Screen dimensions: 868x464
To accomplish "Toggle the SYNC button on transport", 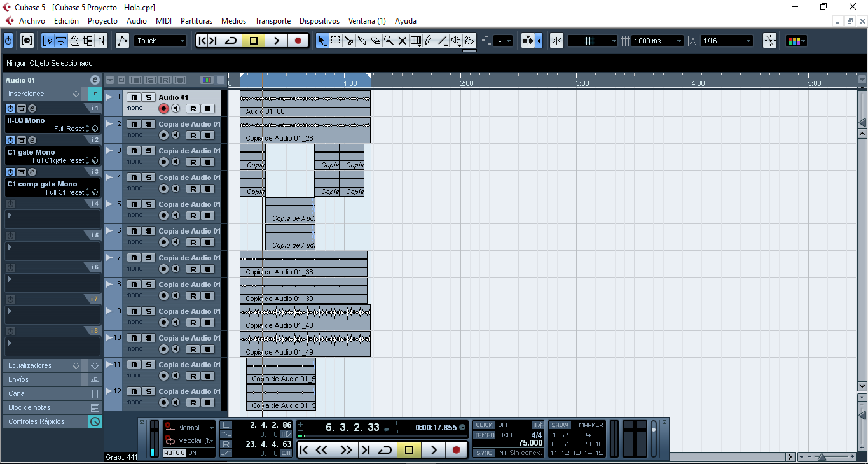I will pos(485,453).
